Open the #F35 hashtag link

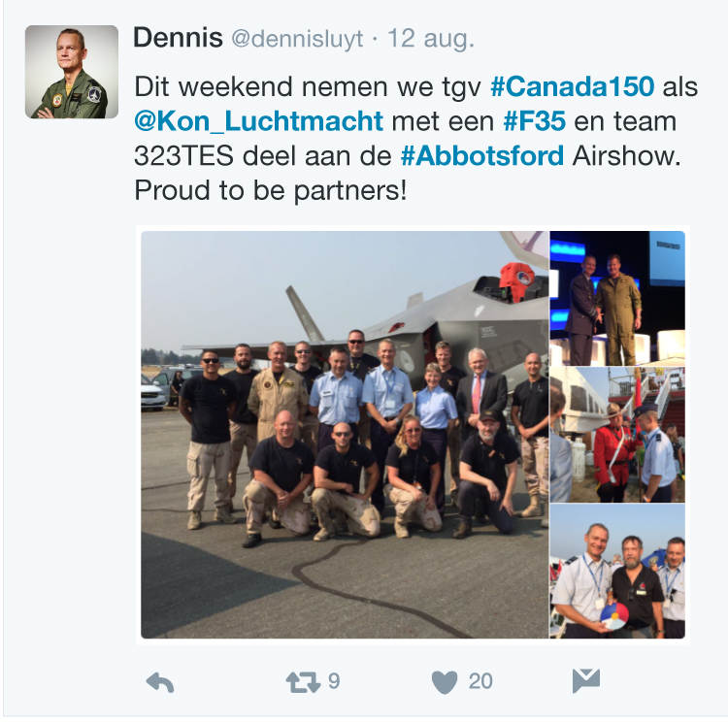tap(535, 121)
